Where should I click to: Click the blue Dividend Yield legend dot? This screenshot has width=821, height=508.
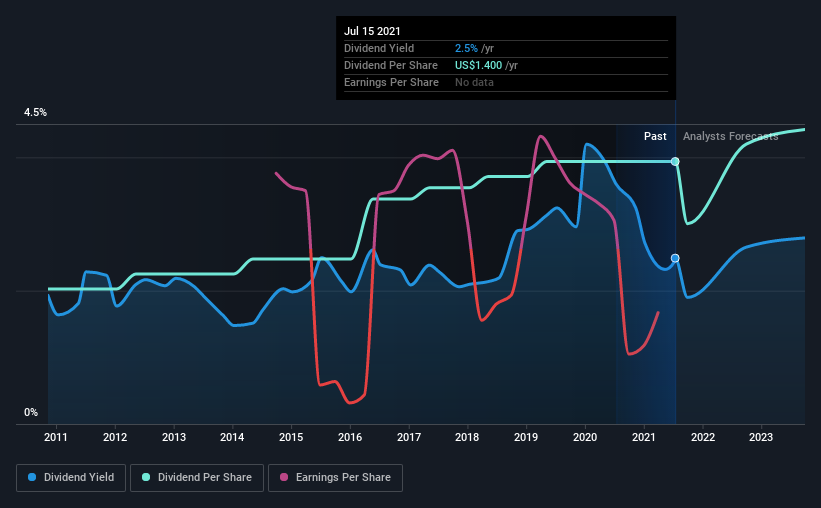click(32, 477)
